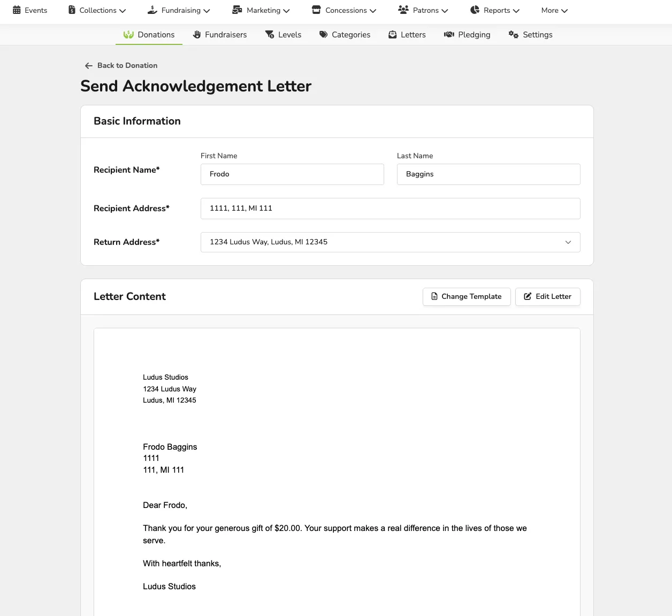Click the Recipient Address input field
The height and width of the screenshot is (616, 672).
[x=391, y=209]
